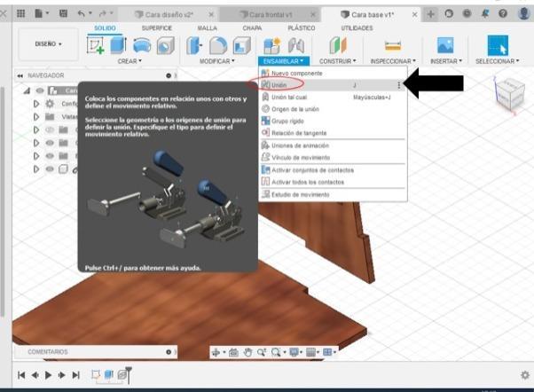Select the Extrude tool
This screenshot has width=534, height=392.
coord(118,45)
